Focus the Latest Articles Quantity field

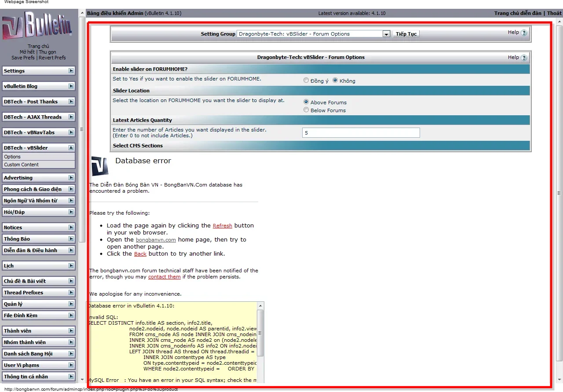pos(361,132)
